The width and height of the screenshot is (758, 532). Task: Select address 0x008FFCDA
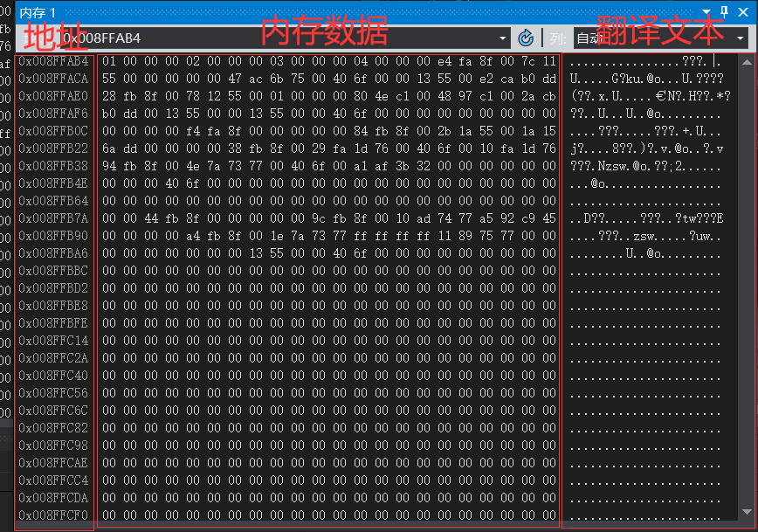(53, 498)
